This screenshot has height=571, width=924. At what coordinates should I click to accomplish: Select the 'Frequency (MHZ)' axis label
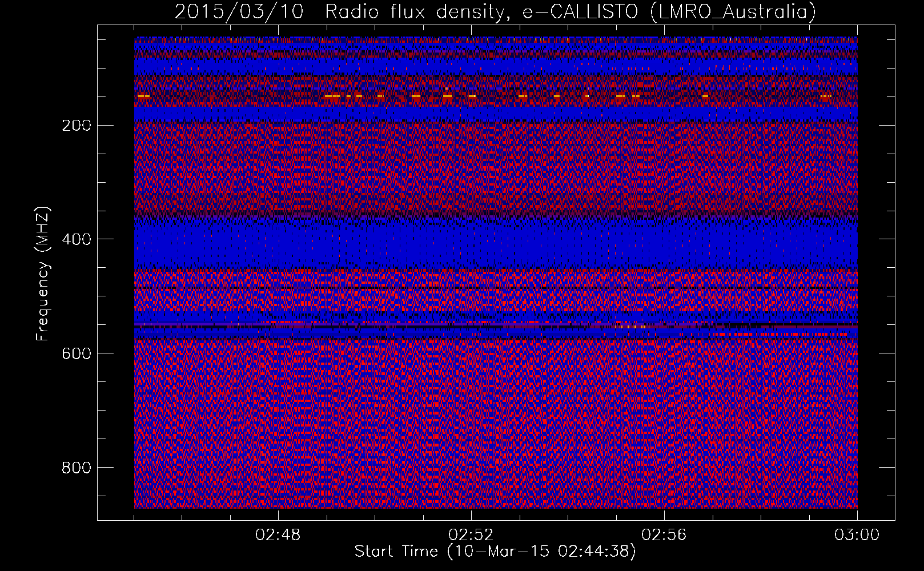coord(43,274)
